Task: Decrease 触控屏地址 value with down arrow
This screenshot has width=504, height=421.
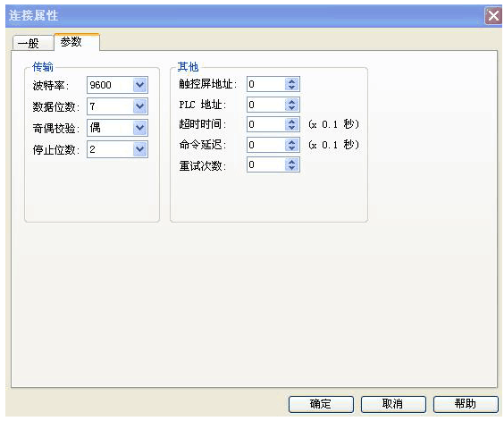Action: (291, 88)
